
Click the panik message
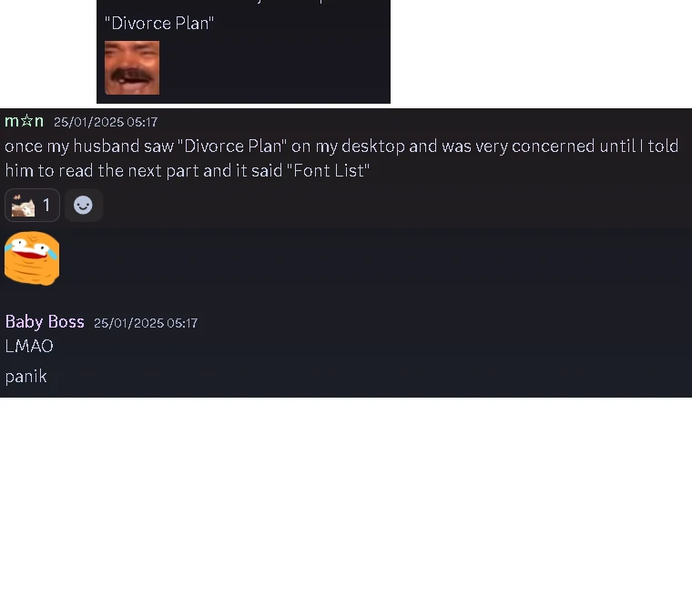pyautogui.click(x=26, y=377)
